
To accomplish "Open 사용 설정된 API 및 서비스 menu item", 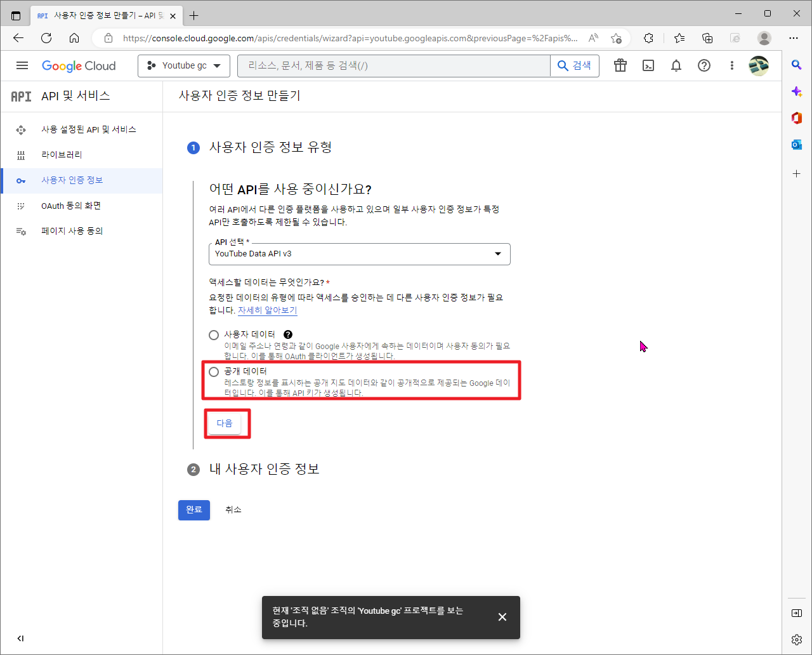I will (81, 129).
